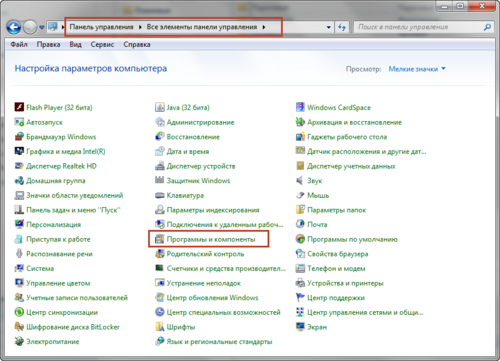Open the Администрирование link

coord(200,122)
